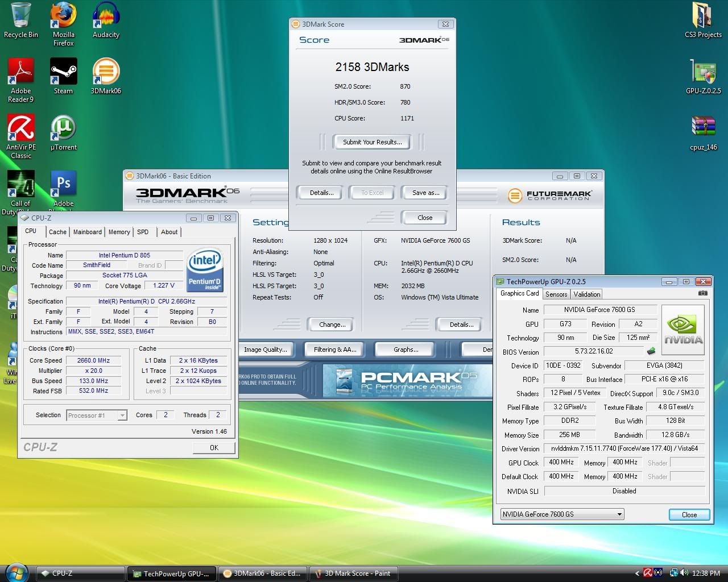Screen dimensions: 728x582
Task: Switch to the Sensors tab in GPU-Z
Action: click(x=556, y=294)
